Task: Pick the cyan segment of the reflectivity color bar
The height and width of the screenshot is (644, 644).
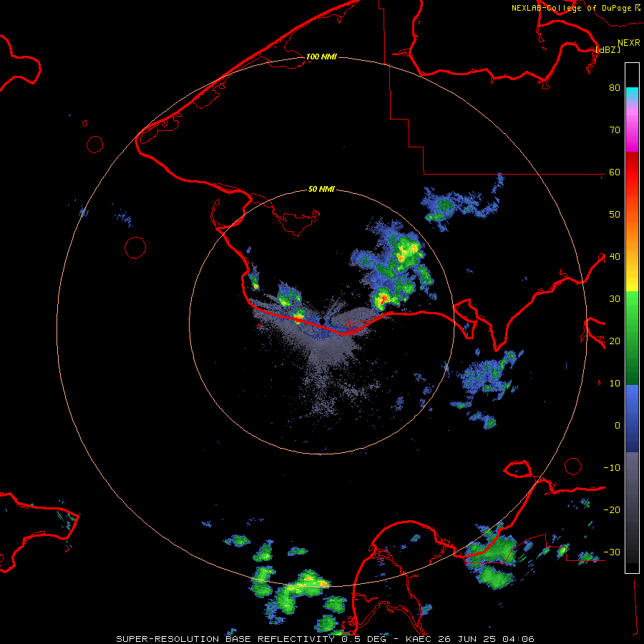Action: coord(632,93)
